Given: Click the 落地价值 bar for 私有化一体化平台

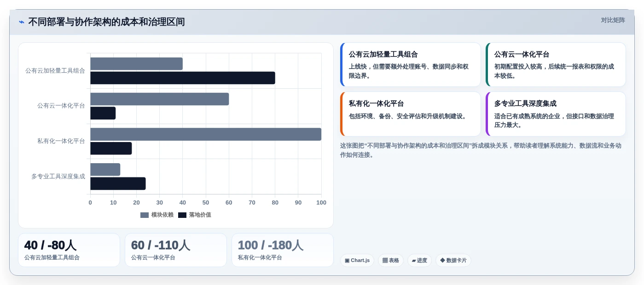Looking at the screenshot, I should 111,148.
